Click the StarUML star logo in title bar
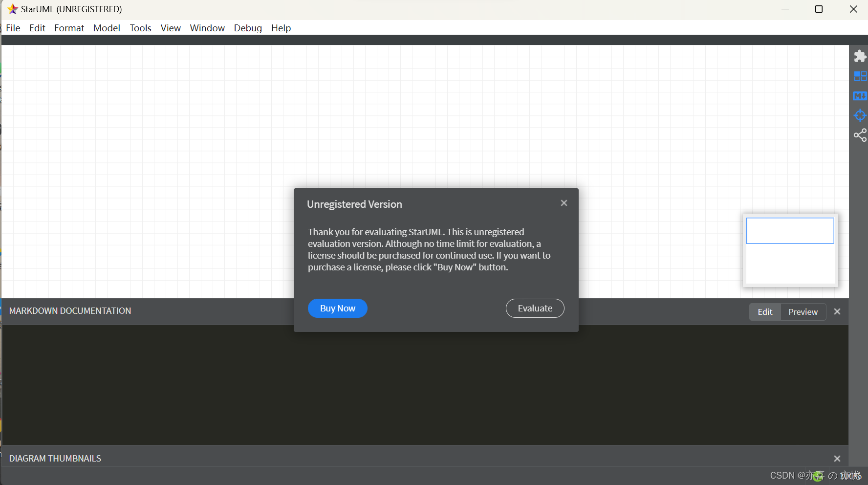 coord(13,9)
